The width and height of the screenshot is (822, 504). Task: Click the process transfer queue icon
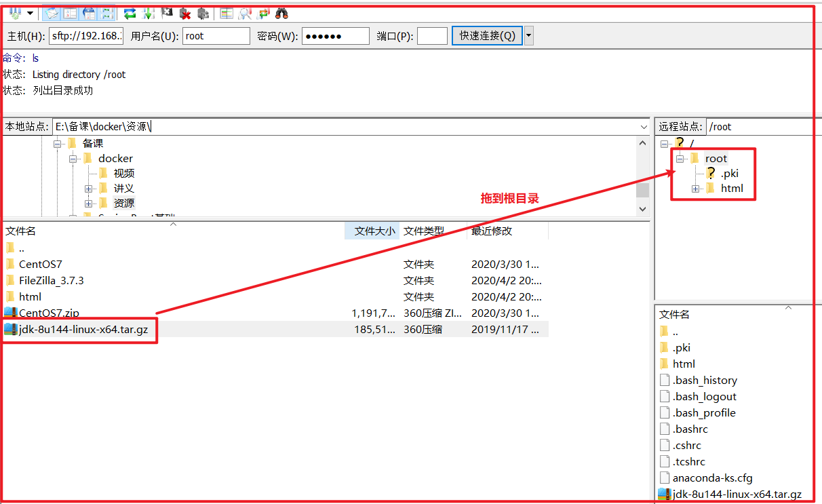pos(149,13)
